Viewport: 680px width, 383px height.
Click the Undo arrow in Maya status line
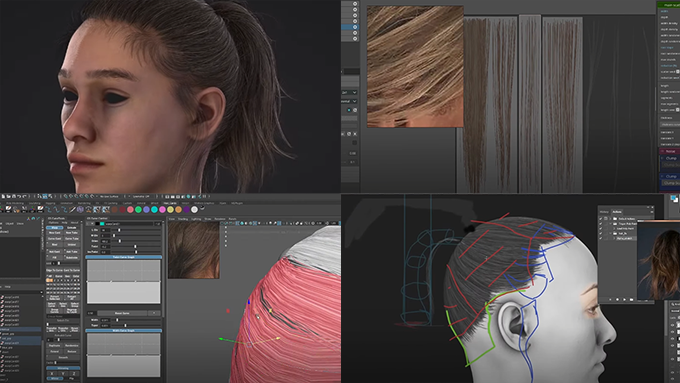(19, 196)
